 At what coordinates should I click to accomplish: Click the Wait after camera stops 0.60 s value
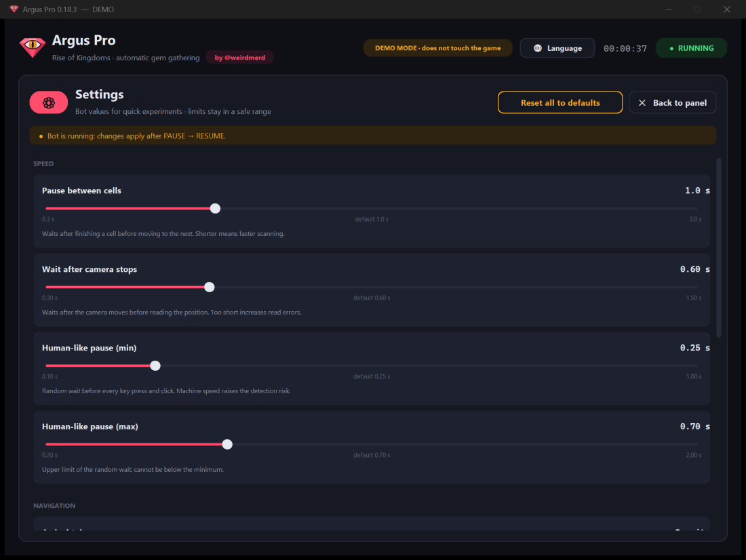click(x=694, y=269)
